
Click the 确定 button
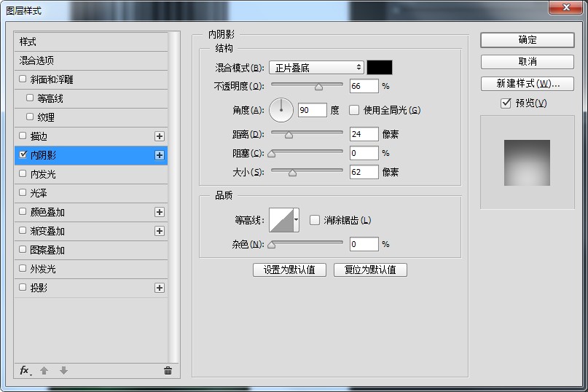pos(528,40)
